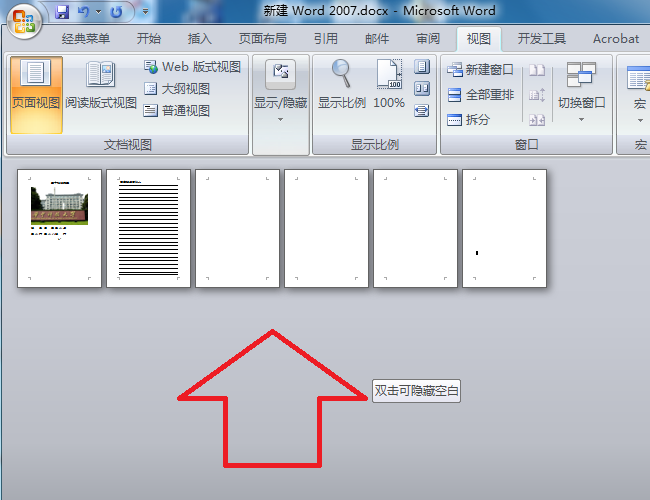
Task: Set zoom to 100%
Action: pyautogui.click(x=389, y=85)
